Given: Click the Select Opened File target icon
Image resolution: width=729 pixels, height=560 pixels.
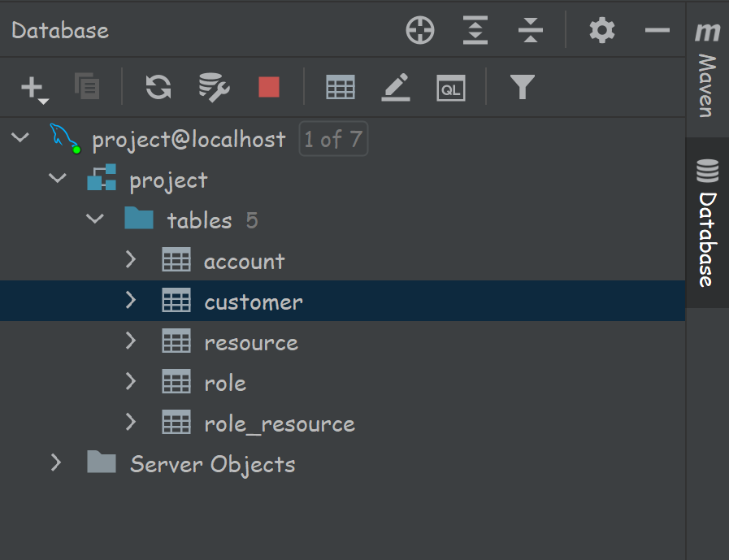Looking at the screenshot, I should coord(420,31).
